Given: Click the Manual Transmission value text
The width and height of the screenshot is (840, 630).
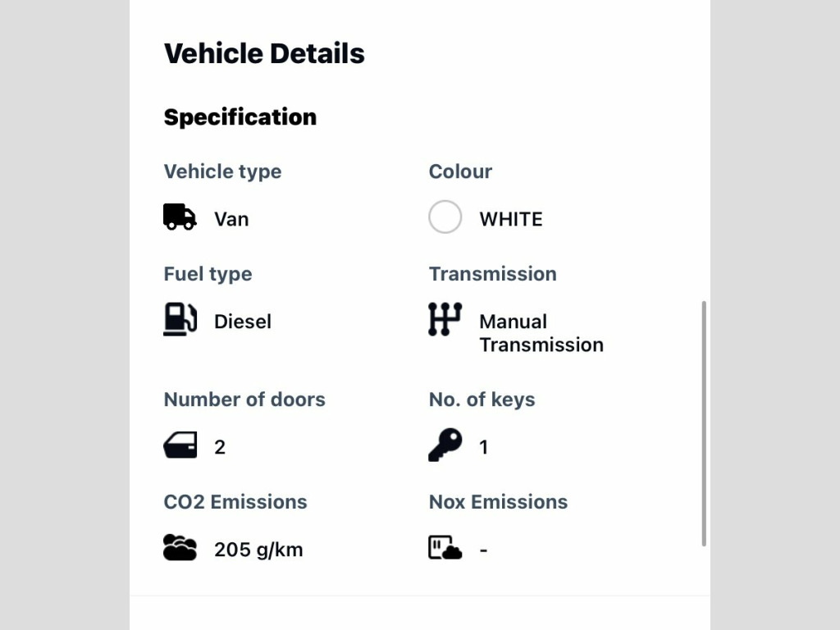Looking at the screenshot, I should click(x=541, y=333).
